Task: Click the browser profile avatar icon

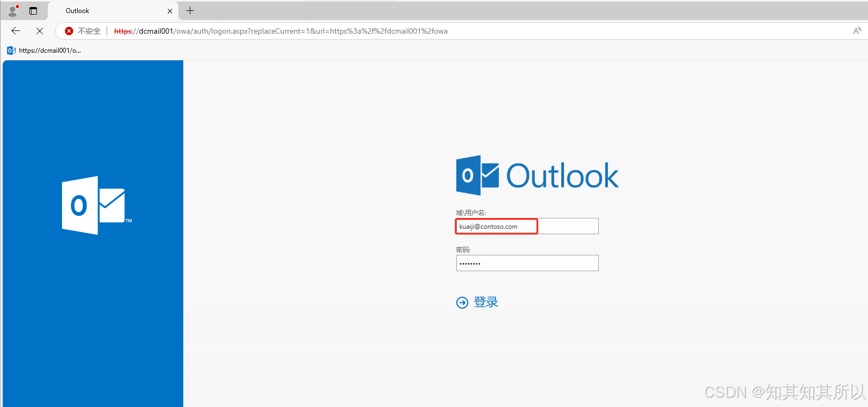Action: (13, 11)
